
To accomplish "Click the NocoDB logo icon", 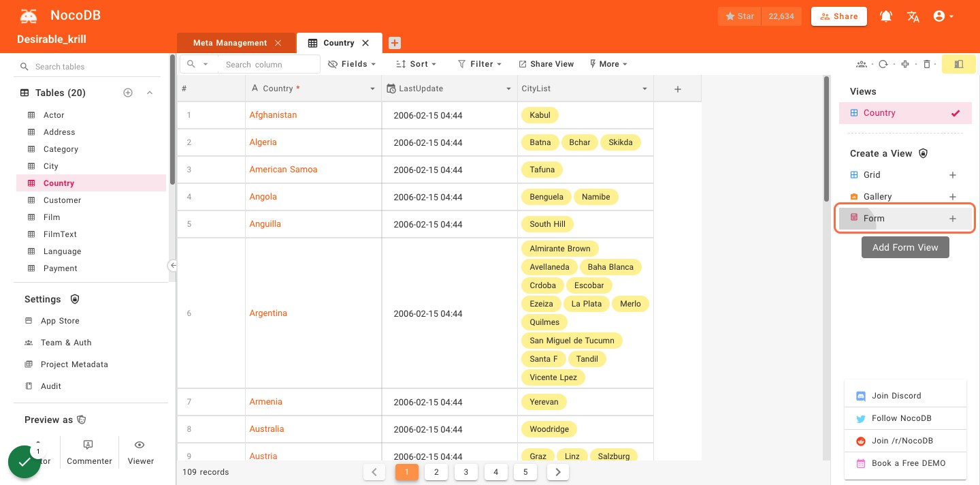I will (x=29, y=16).
